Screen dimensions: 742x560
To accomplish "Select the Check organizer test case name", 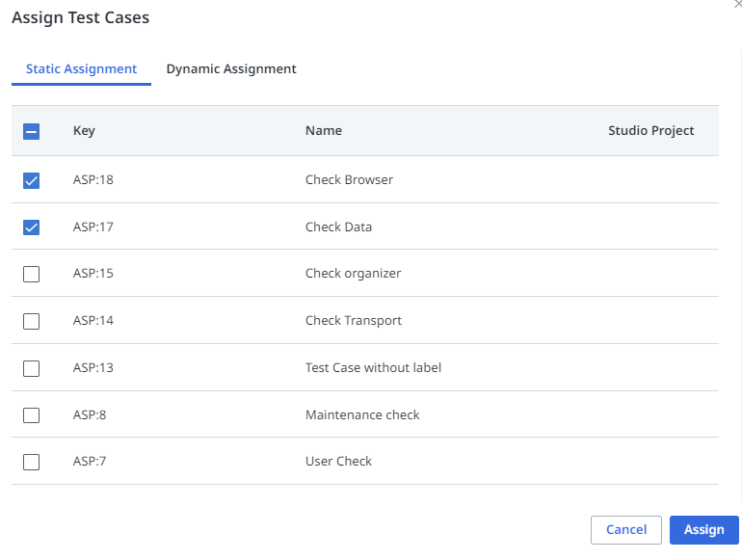I will pyautogui.click(x=353, y=274).
